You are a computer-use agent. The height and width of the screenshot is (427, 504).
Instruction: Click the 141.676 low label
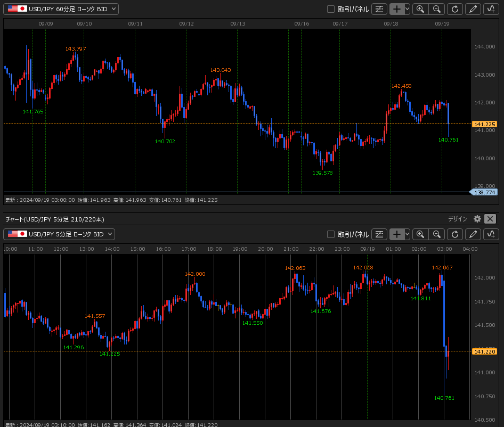tap(321, 311)
